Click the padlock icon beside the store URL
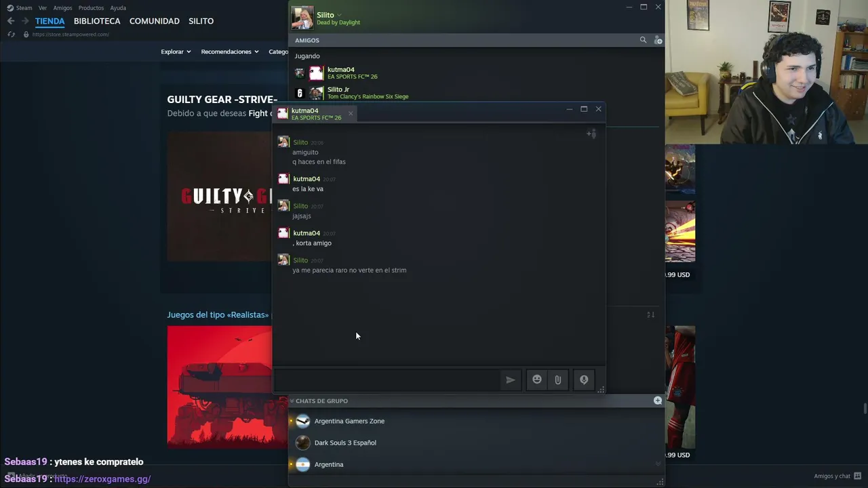 point(26,35)
